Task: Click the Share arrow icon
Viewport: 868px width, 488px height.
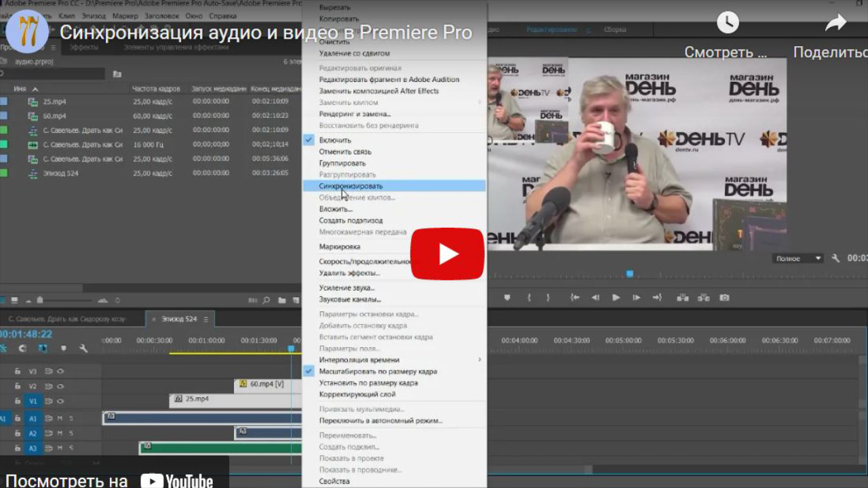Action: pos(835,23)
